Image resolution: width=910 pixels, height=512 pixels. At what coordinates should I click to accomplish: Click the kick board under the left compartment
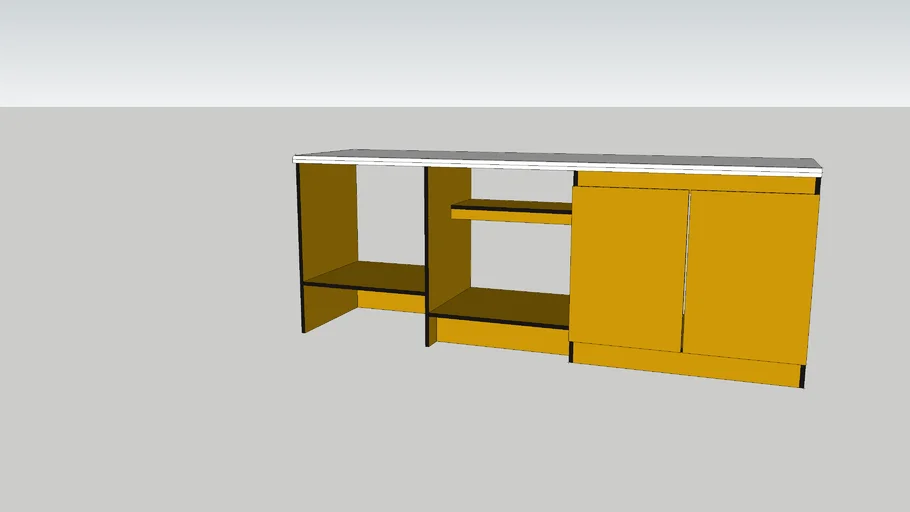pos(391,301)
